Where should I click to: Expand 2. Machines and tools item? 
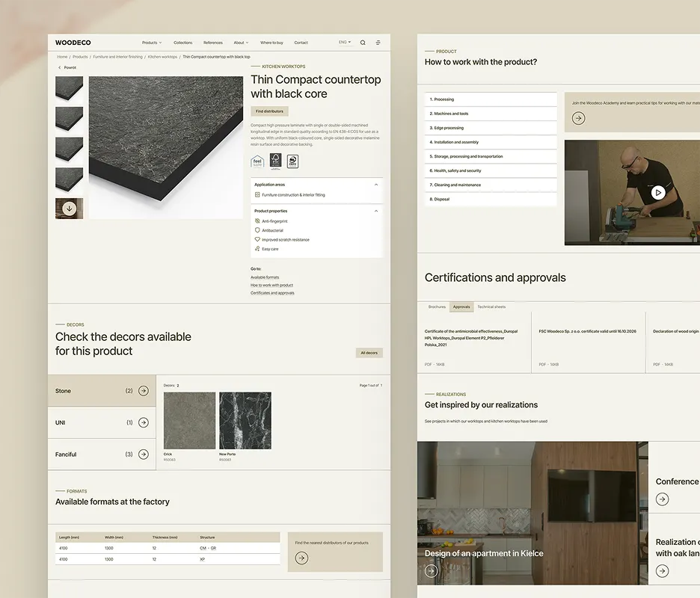point(491,114)
